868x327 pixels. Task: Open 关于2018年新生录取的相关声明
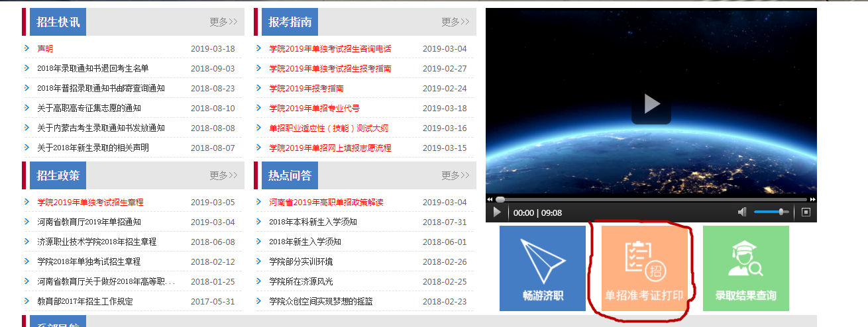point(93,148)
